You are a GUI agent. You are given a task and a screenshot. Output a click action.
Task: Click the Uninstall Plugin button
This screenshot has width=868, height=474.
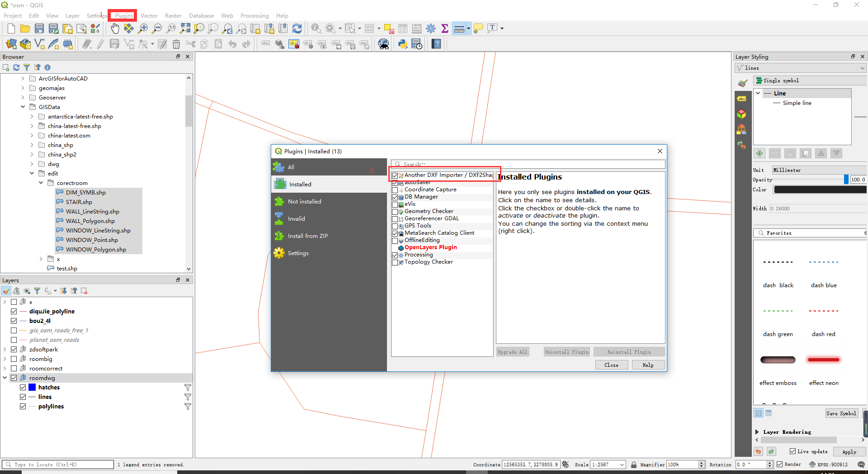click(x=567, y=352)
